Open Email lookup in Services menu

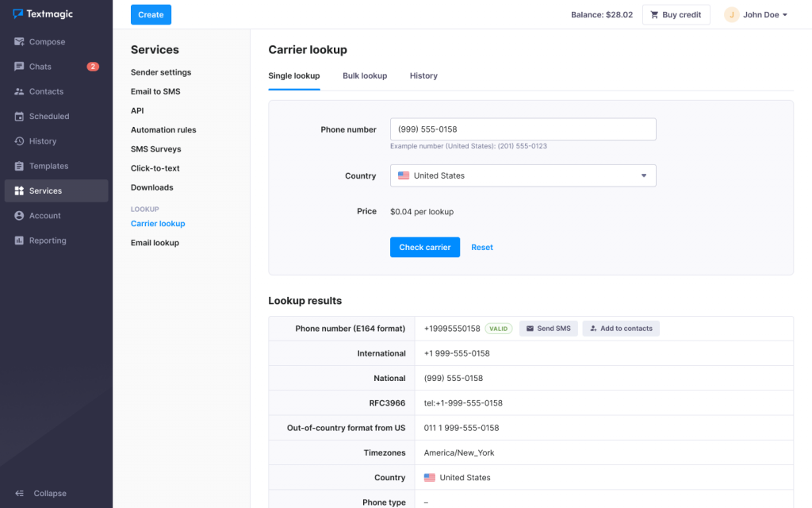tap(155, 243)
